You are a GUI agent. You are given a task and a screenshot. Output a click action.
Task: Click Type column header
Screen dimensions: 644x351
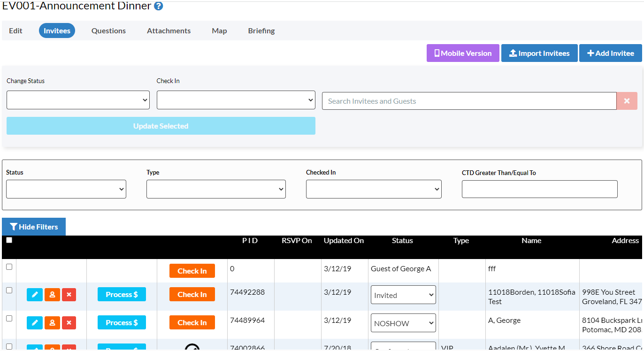461,241
